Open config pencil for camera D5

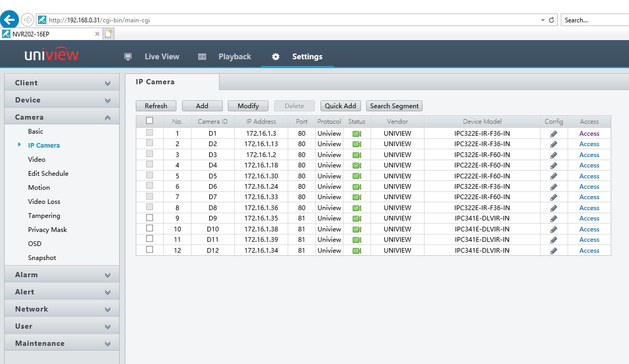click(x=554, y=176)
